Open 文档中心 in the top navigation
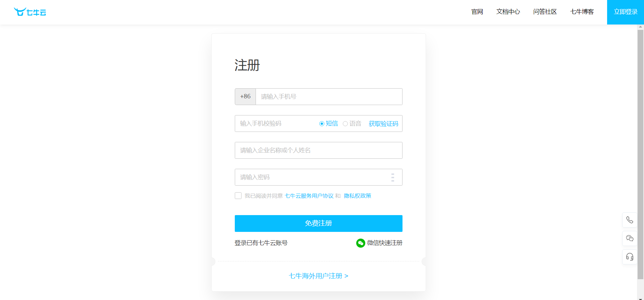This screenshot has width=644, height=300. click(508, 12)
